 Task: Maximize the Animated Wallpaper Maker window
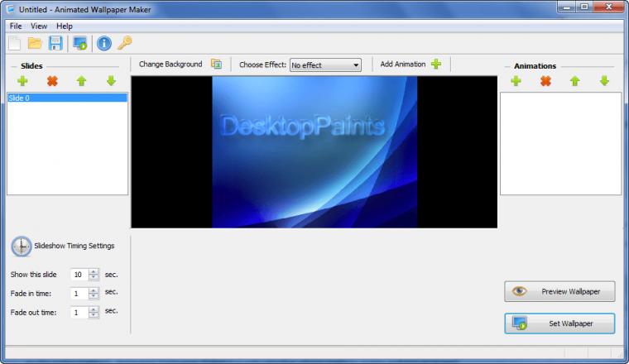coord(584,7)
